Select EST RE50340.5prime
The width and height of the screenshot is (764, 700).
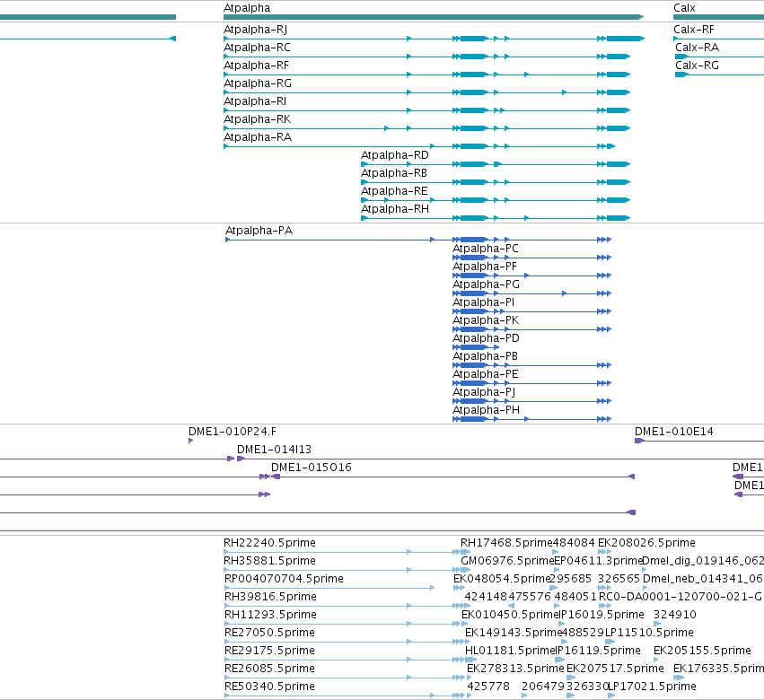pyautogui.click(x=269, y=687)
